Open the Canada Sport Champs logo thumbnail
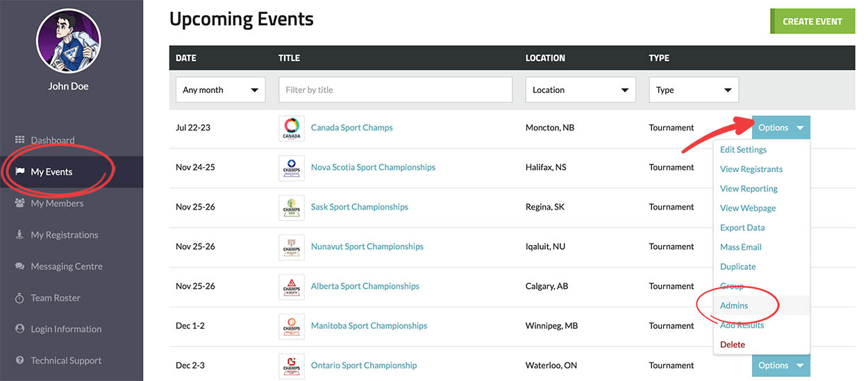 (x=292, y=128)
